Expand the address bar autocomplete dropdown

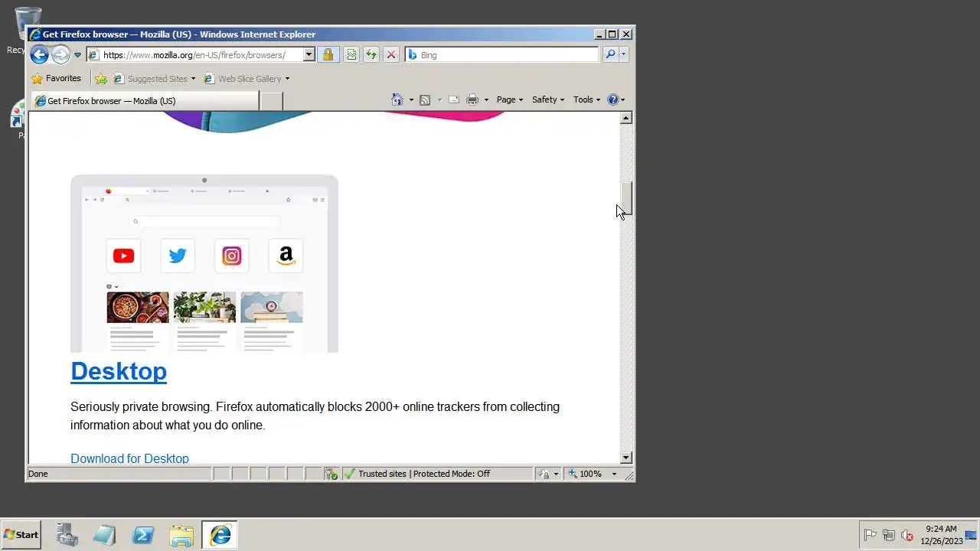pos(309,55)
